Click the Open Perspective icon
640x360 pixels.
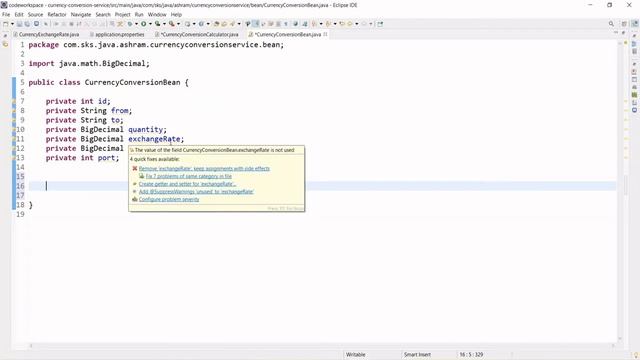point(624,24)
